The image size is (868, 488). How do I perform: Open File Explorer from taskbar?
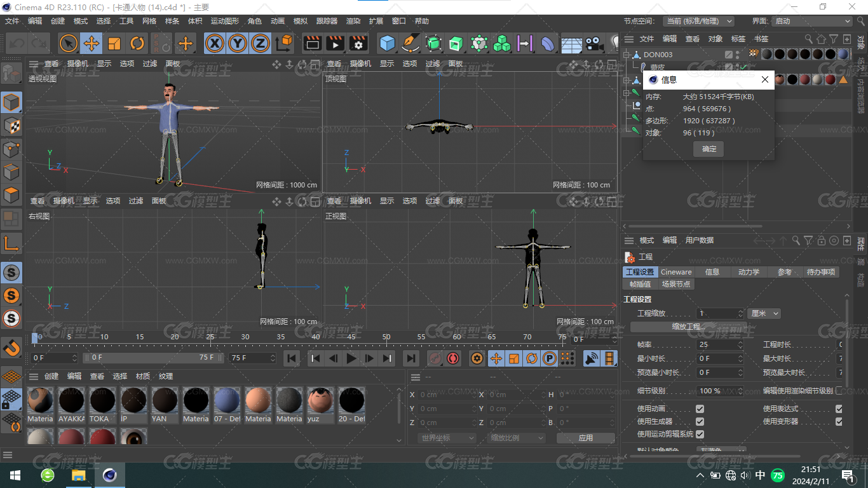(78, 475)
